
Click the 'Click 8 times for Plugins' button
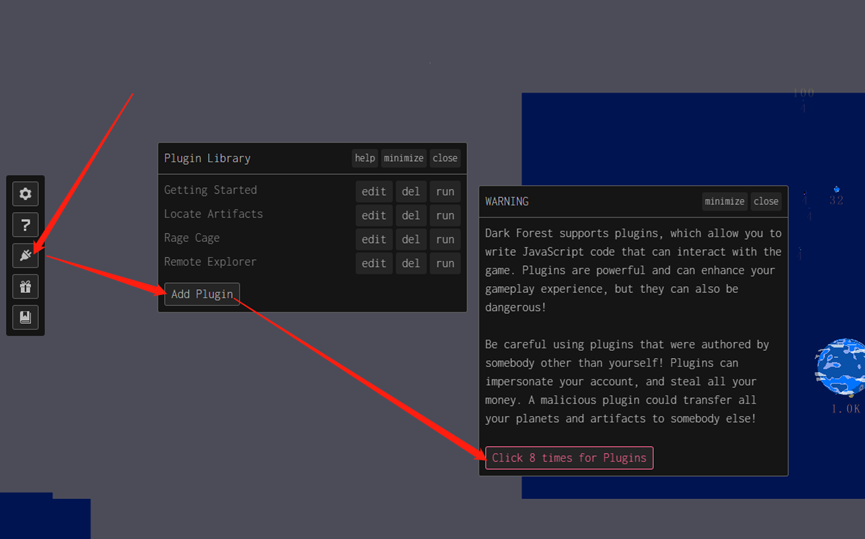click(x=569, y=458)
